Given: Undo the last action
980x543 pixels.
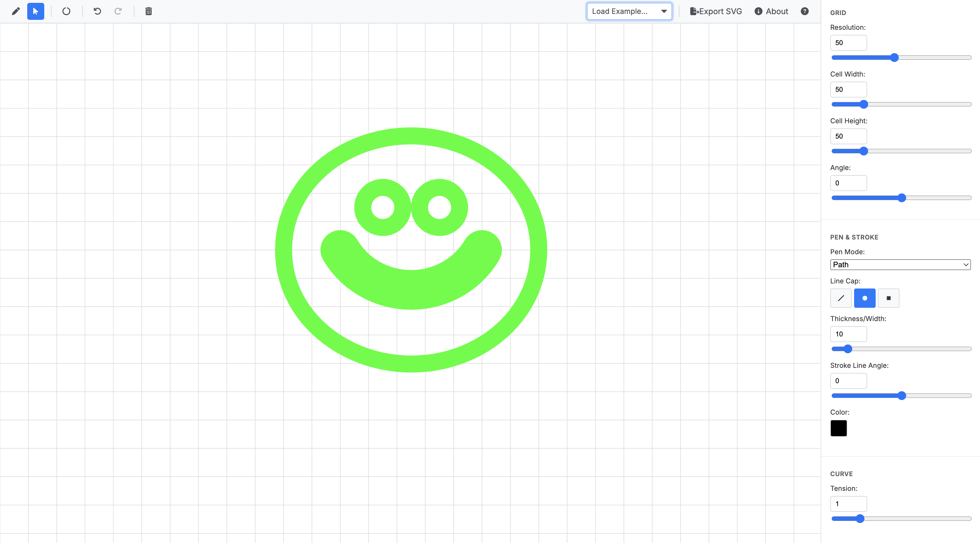Looking at the screenshot, I should coord(97,11).
